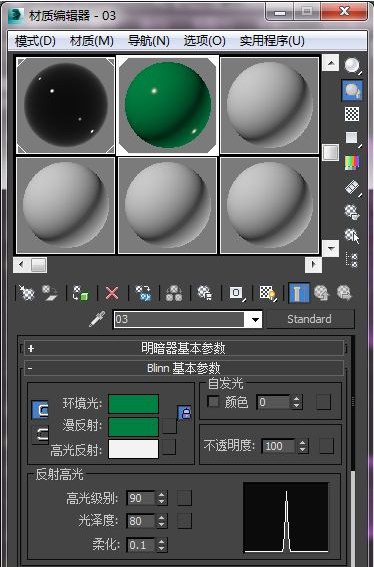Click Assign Material to Selection icon
Screen dimensions: 374x567
[x=81, y=293]
